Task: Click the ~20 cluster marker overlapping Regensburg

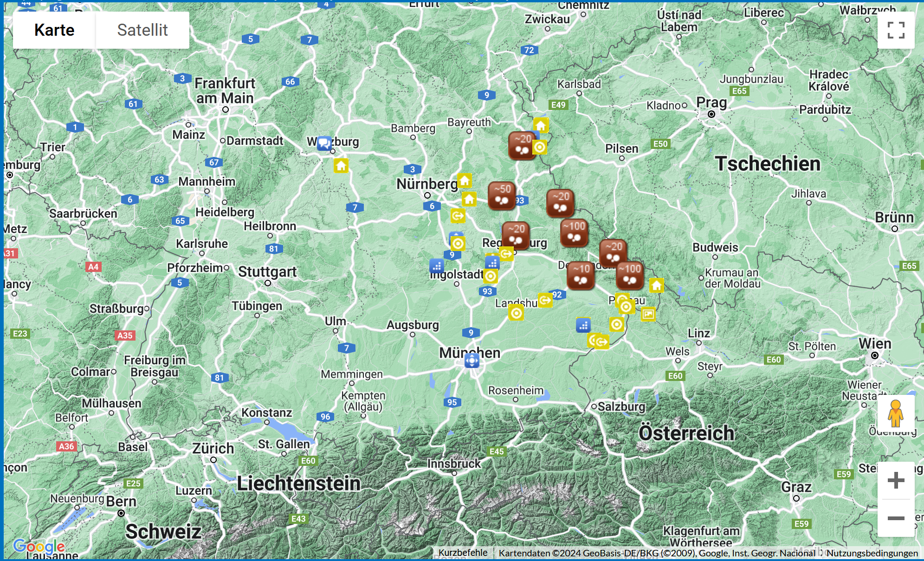Action: pos(516,235)
